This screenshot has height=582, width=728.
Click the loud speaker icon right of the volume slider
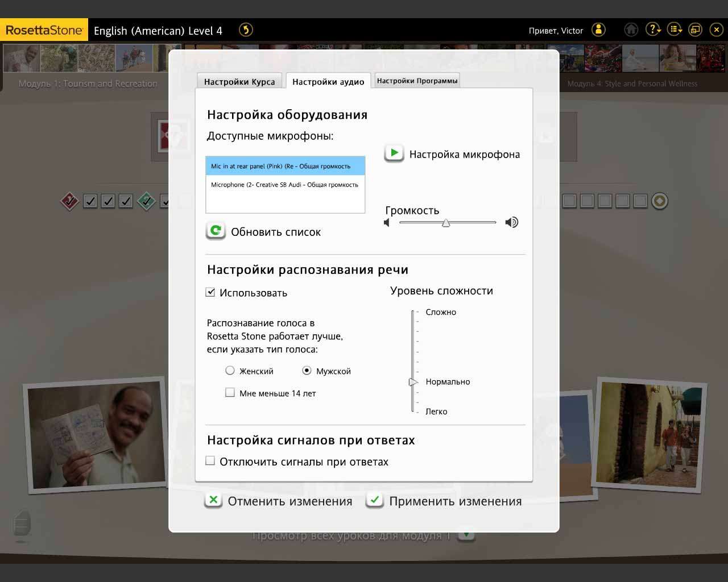(512, 222)
